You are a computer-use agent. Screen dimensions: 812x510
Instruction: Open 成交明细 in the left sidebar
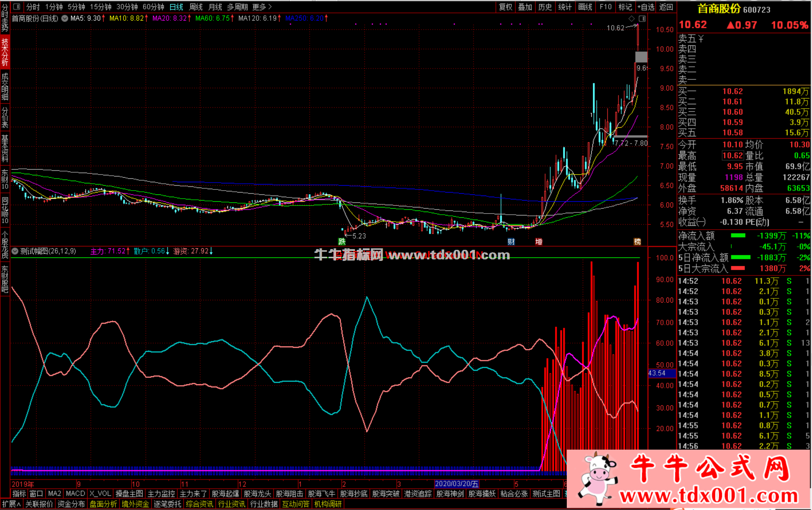pos(5,86)
